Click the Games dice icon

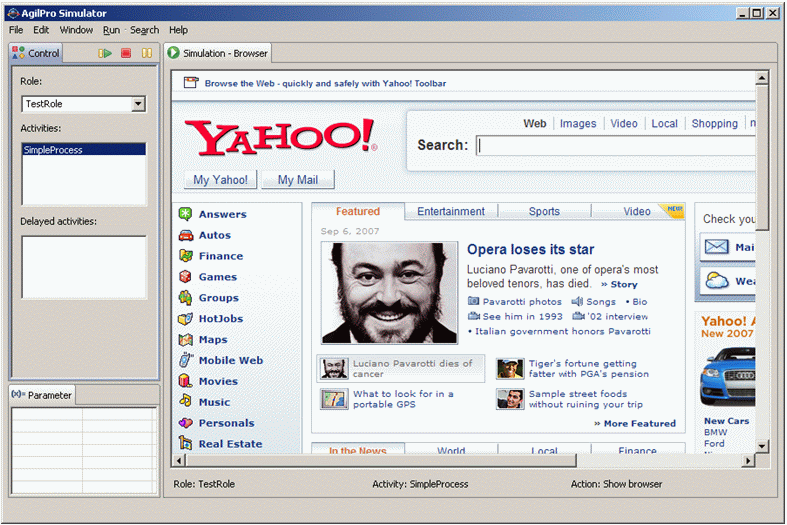(185, 277)
